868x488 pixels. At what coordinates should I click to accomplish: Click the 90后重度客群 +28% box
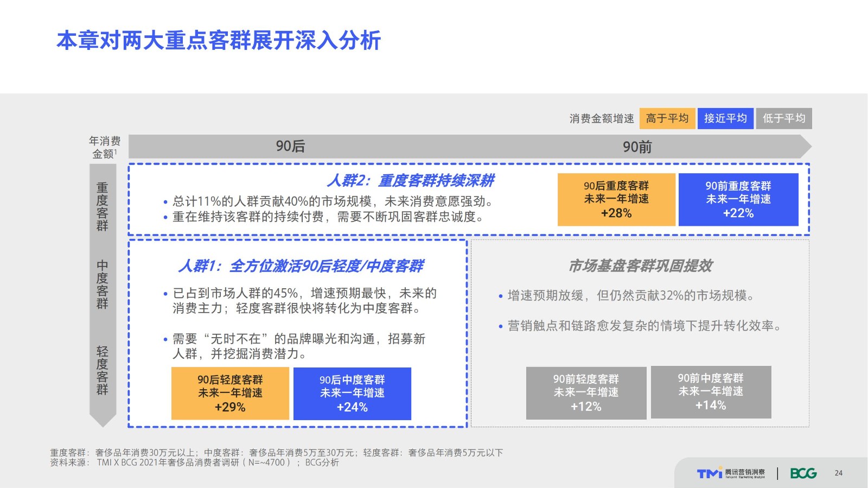pyautogui.click(x=616, y=199)
